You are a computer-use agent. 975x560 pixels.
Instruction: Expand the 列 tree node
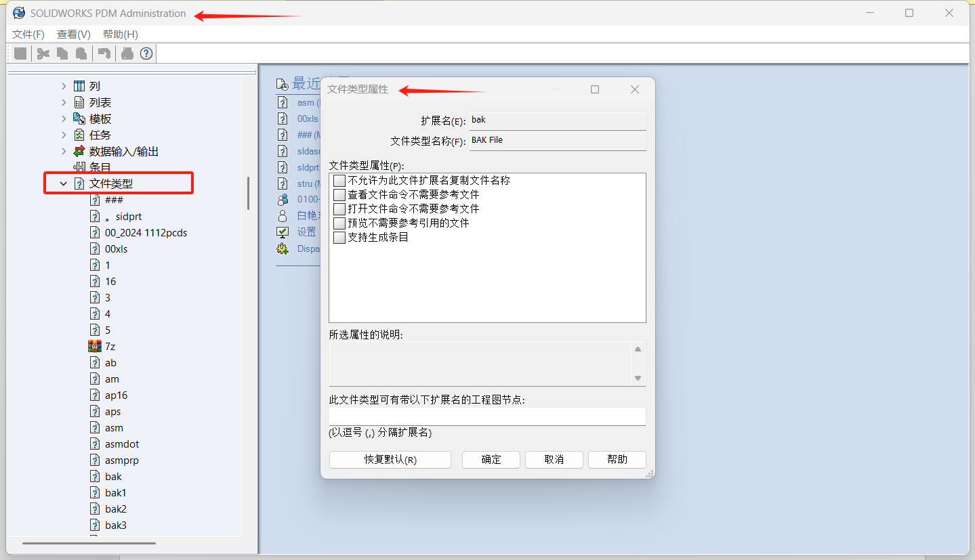coord(64,86)
